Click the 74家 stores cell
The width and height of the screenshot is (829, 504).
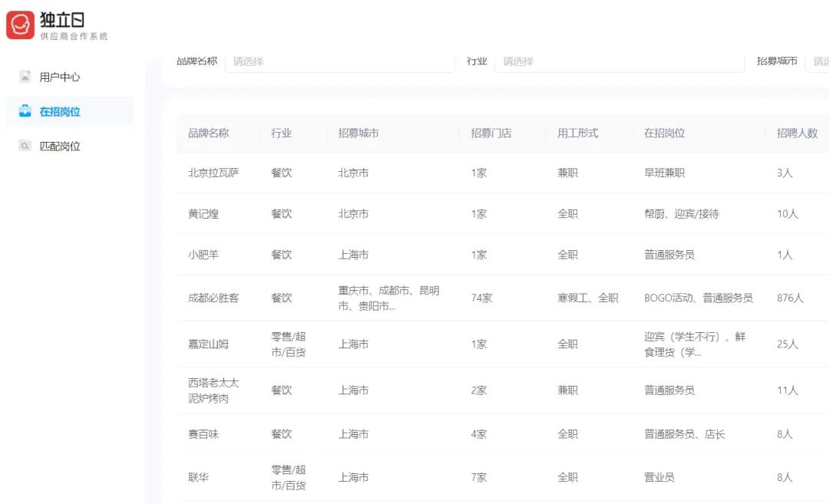[481, 298]
